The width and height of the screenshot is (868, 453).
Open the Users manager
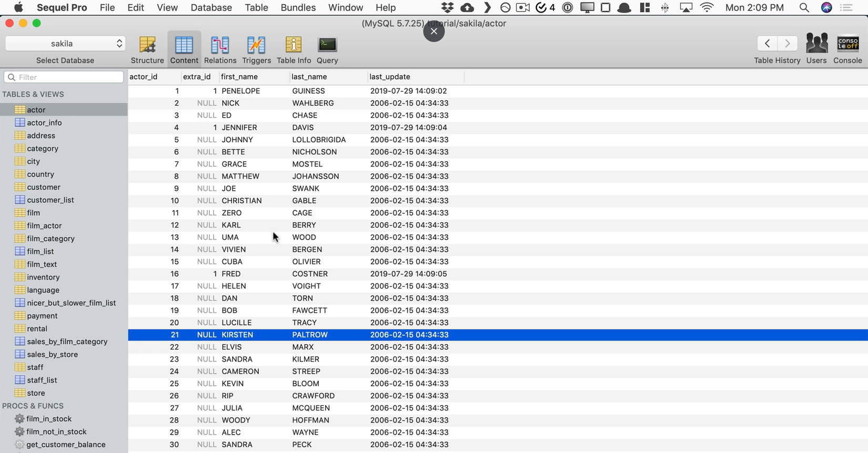point(816,50)
